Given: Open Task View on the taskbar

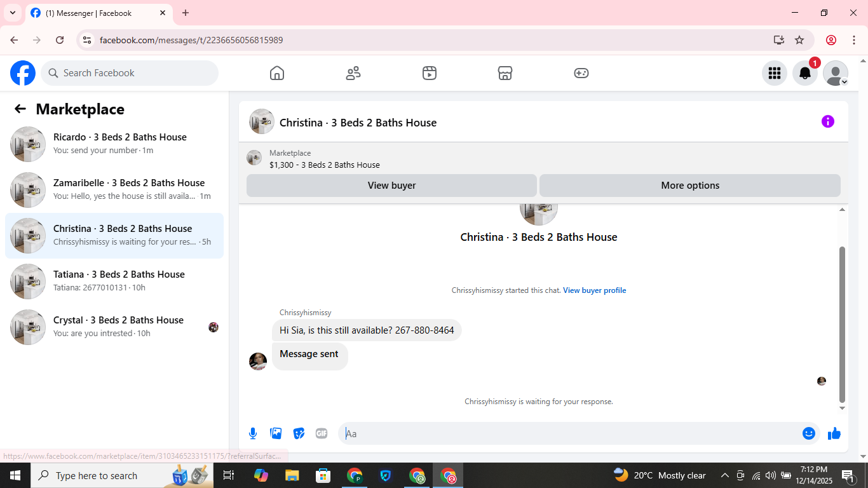Looking at the screenshot, I should 229,475.
